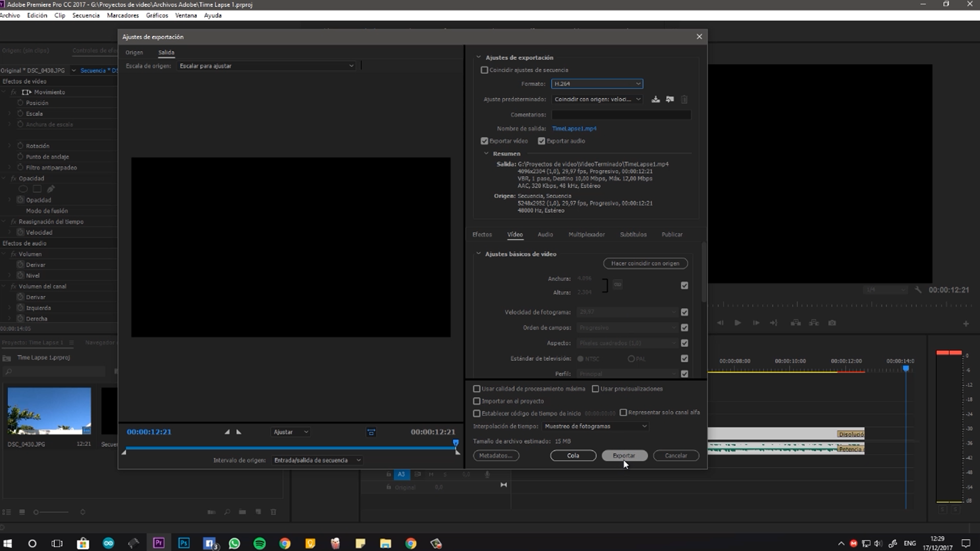Screen dimensions: 980x551
Task: Open the Interpolación de tiempo dropdown
Action: click(595, 426)
